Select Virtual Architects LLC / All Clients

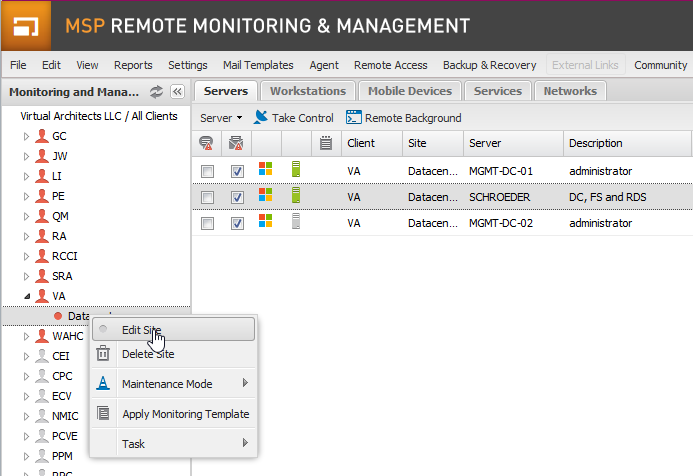pos(99,116)
